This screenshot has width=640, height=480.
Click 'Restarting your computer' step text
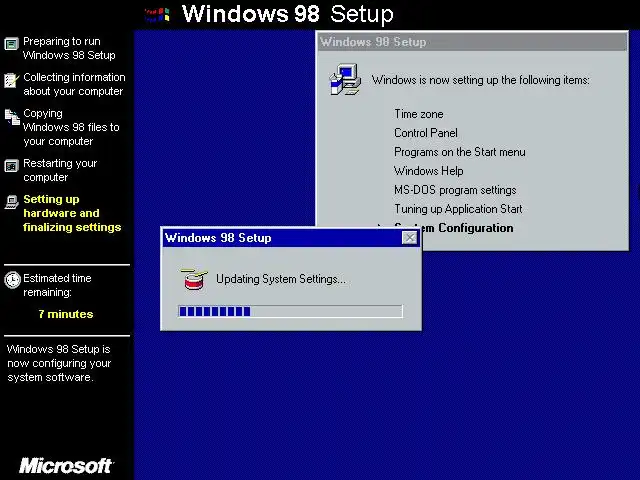[x=60, y=170]
